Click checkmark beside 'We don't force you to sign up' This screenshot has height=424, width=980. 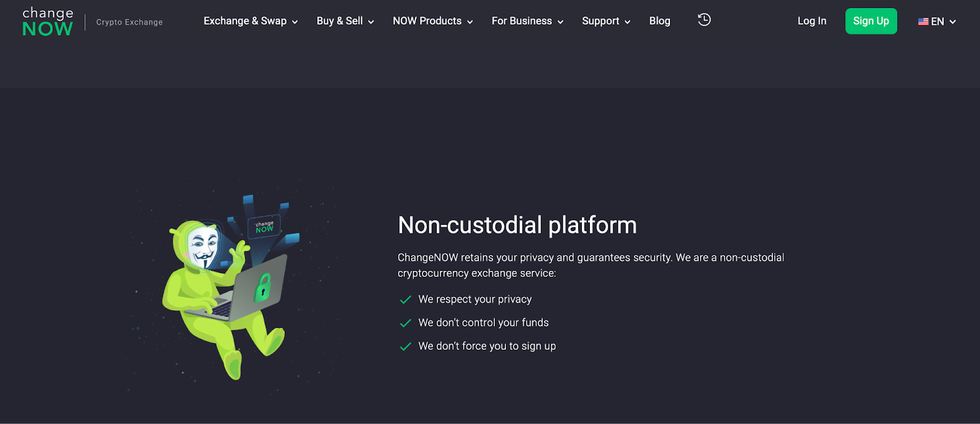pos(405,347)
